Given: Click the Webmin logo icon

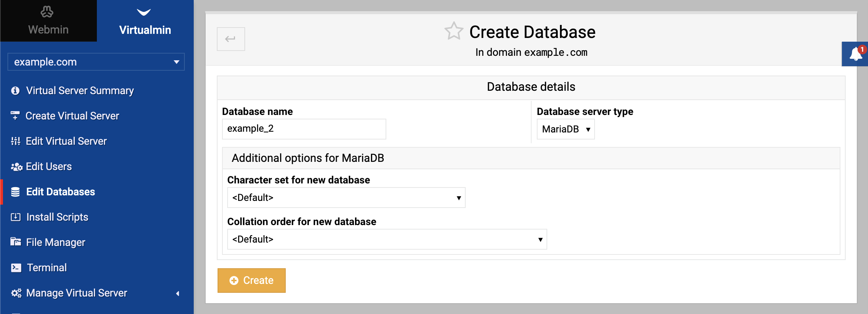Looking at the screenshot, I should tap(47, 12).
